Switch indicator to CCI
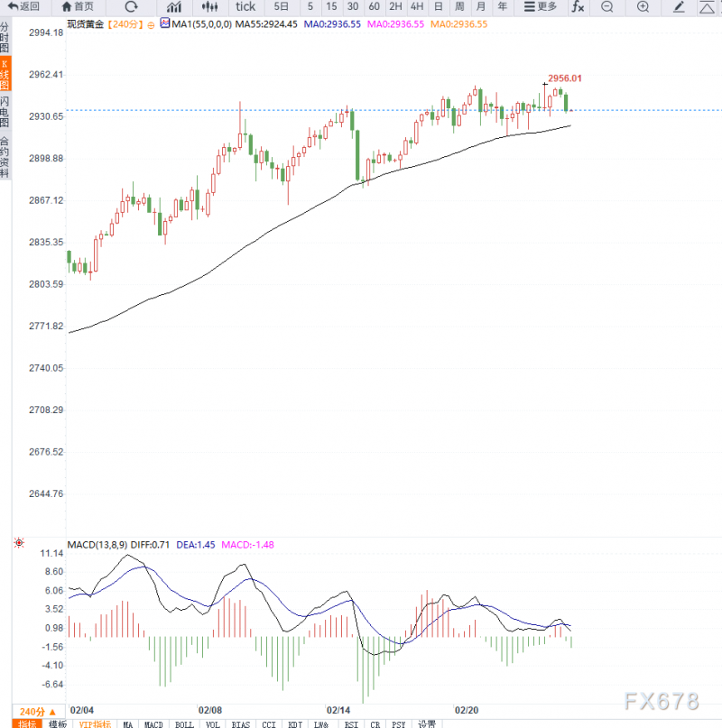Viewport: 722px width, 728px height. [269, 723]
